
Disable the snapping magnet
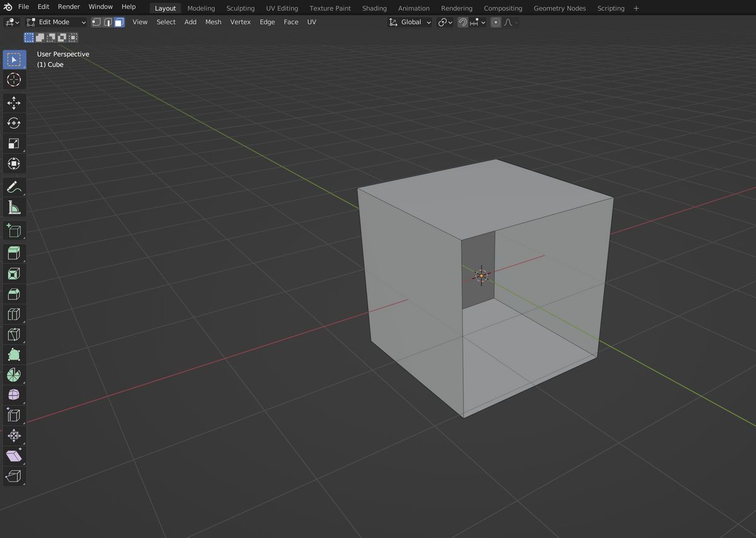point(462,21)
